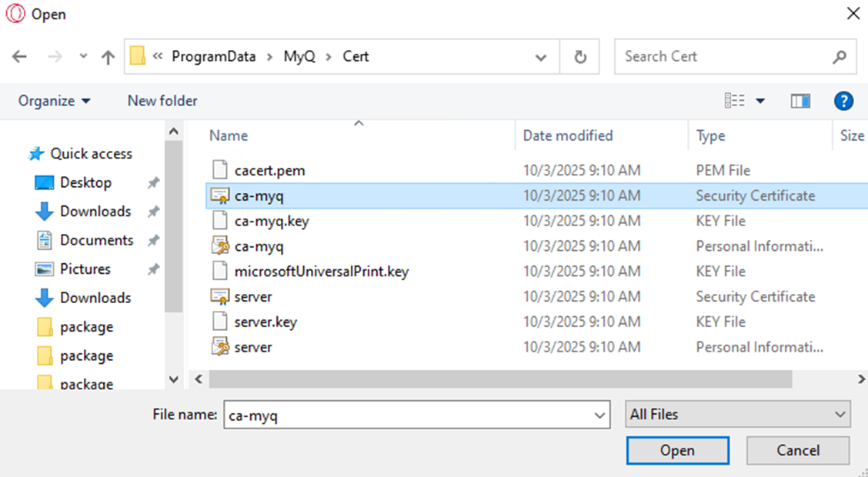Screen dimensions: 868x477
Task: Open the All Files type dropdown
Action: pyautogui.click(x=738, y=414)
